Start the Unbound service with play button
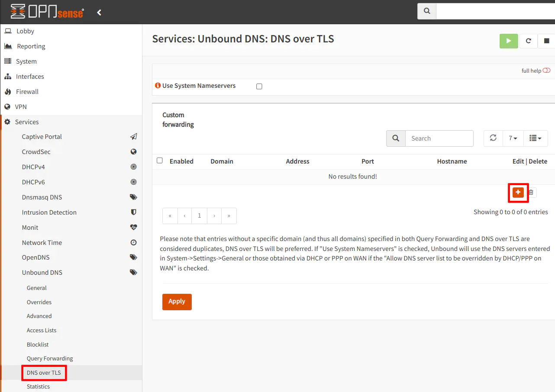This screenshot has width=555, height=392. (x=509, y=41)
